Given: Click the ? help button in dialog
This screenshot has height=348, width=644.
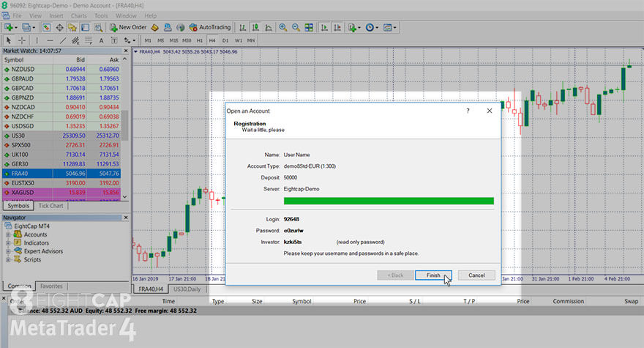Looking at the screenshot, I should pos(468,111).
